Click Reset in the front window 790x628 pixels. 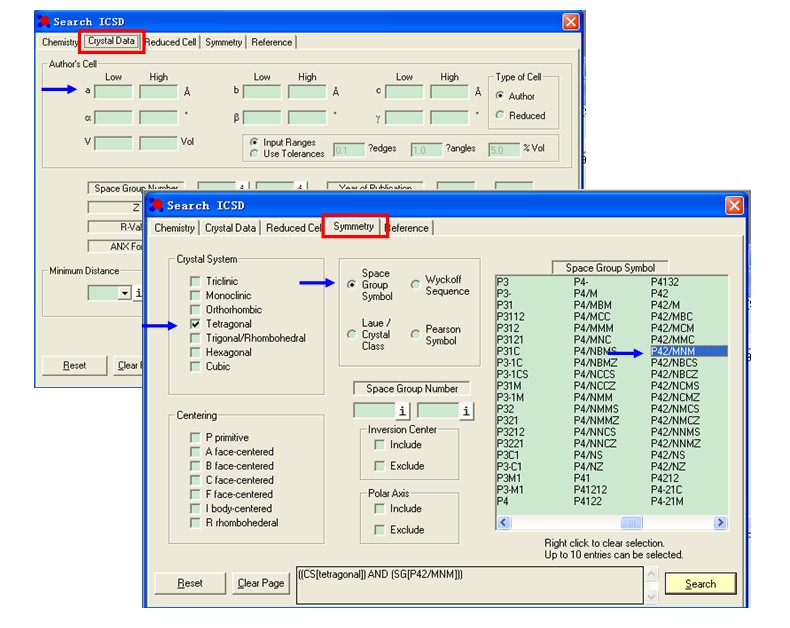point(189,583)
